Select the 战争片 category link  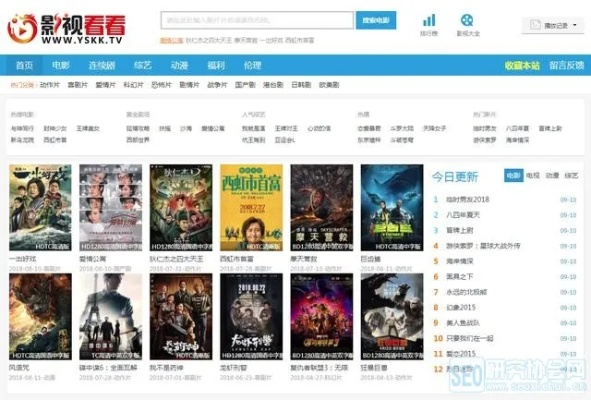point(217,85)
